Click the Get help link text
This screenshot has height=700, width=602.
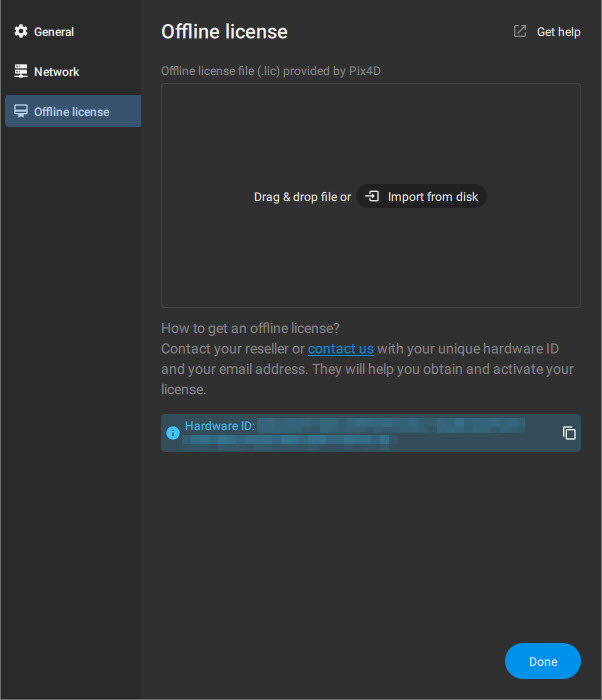pos(558,32)
